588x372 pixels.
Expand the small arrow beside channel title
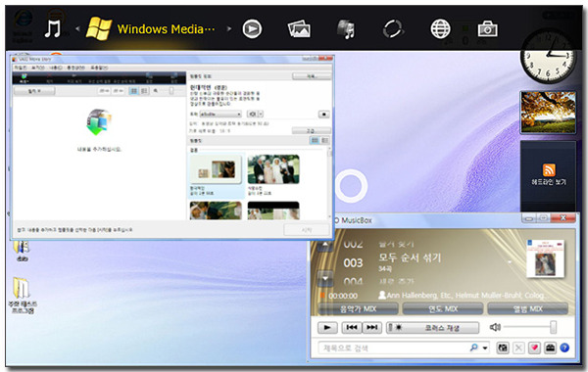pos(510,261)
